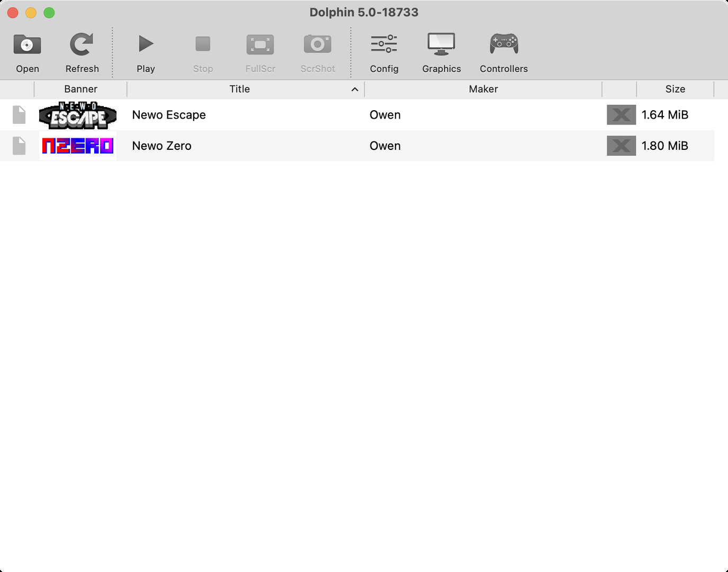Viewport: 728px width, 572px height.
Task: Take a screenshot with ScrShot icon
Action: point(317,45)
